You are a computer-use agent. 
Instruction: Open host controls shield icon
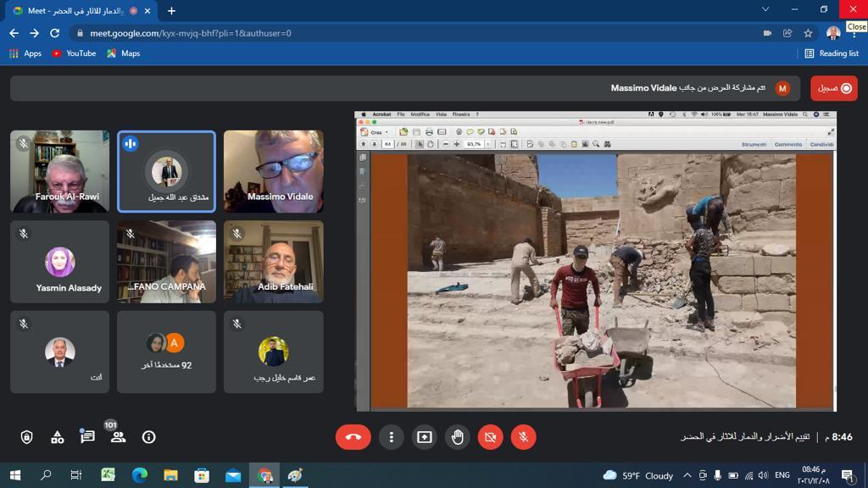26,437
